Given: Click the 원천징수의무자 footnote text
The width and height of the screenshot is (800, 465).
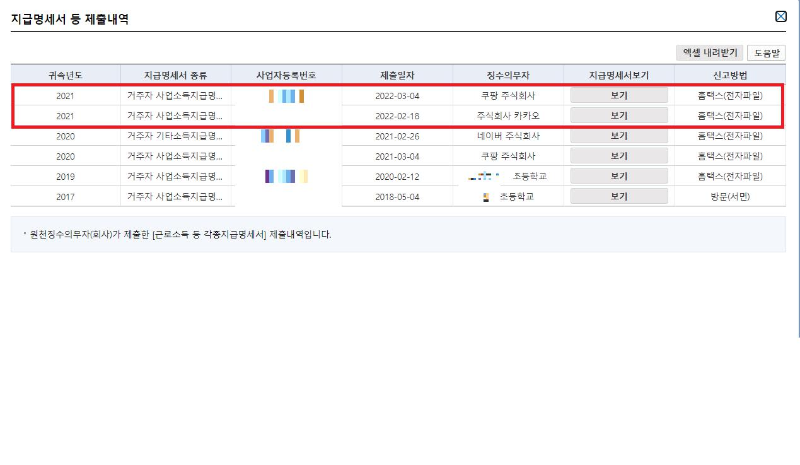Looking at the screenshot, I should [180, 234].
